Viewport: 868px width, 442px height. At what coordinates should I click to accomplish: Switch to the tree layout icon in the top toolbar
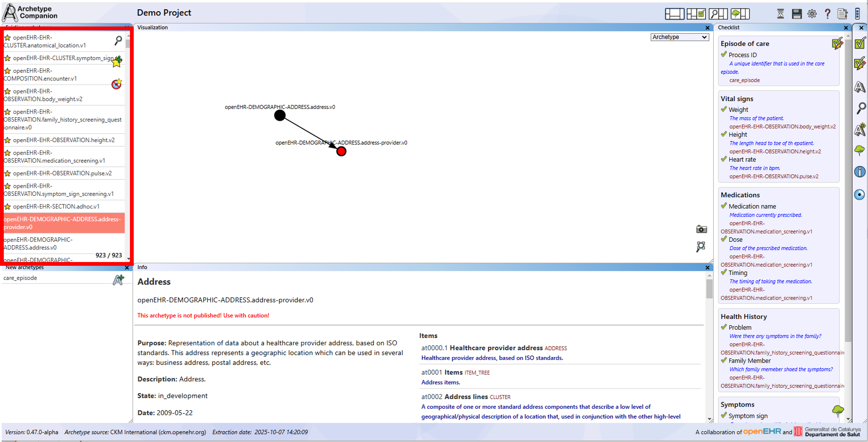coord(740,14)
